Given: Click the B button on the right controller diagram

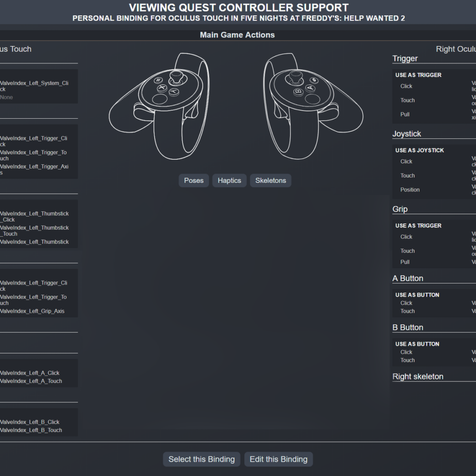Looking at the screenshot, I should (x=298, y=91).
